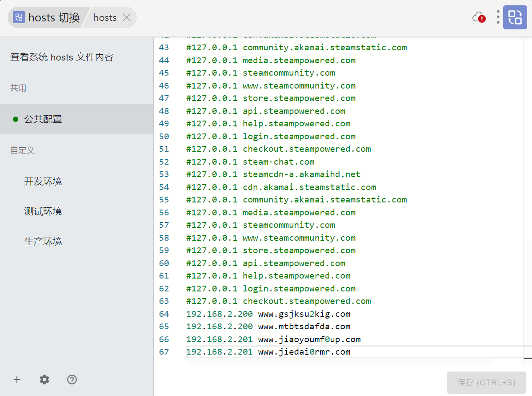Viewport: 532px width, 396px height.
Task: Open help with question mark icon
Action: click(72, 380)
